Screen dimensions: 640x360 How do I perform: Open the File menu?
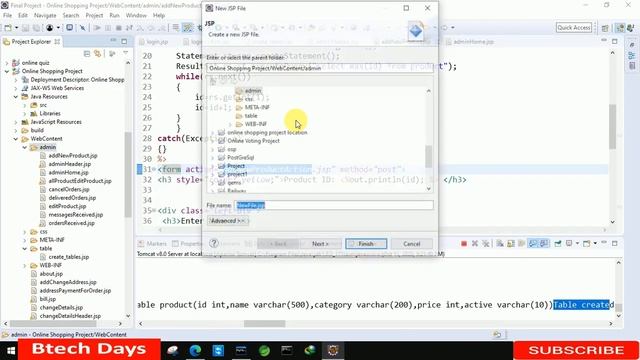pos(7,15)
